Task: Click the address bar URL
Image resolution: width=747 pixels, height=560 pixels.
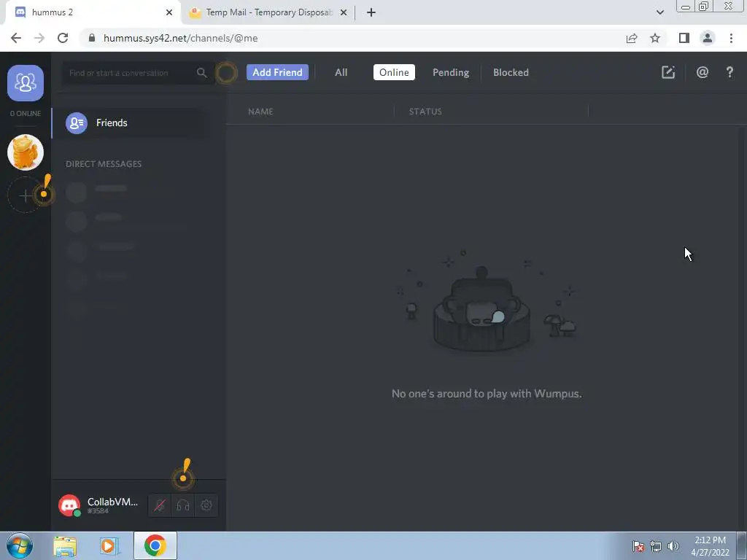Action: 181,38
